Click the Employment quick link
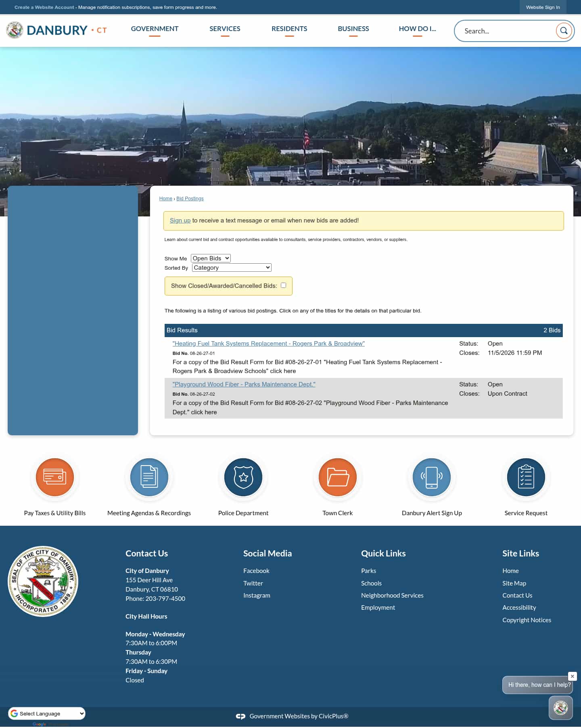581x728 pixels. [x=378, y=608]
